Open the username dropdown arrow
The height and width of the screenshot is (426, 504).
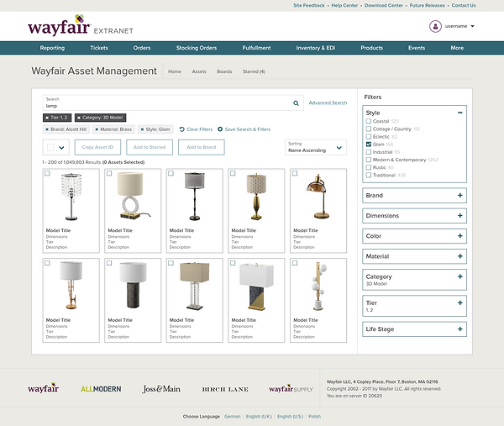point(472,26)
